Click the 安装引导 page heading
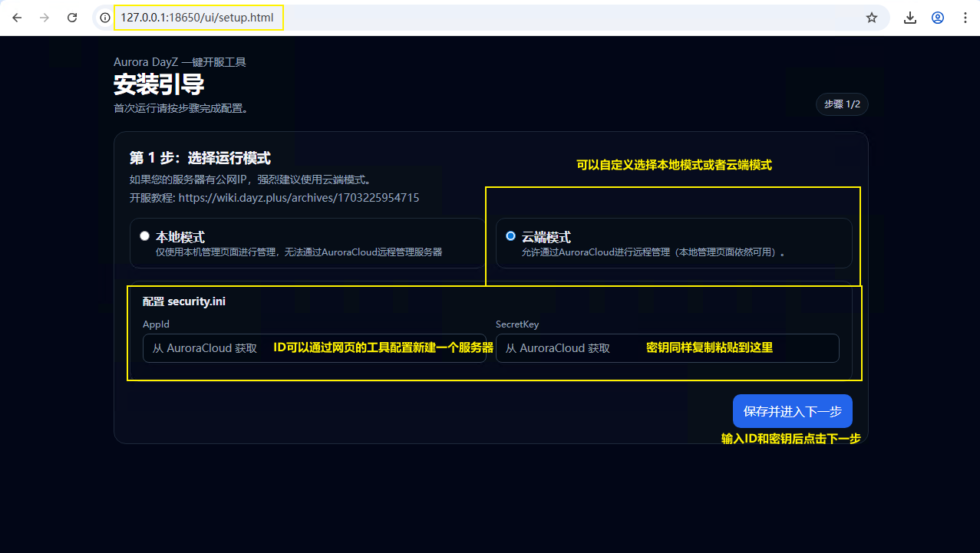The height and width of the screenshot is (553, 980). pyautogui.click(x=159, y=84)
